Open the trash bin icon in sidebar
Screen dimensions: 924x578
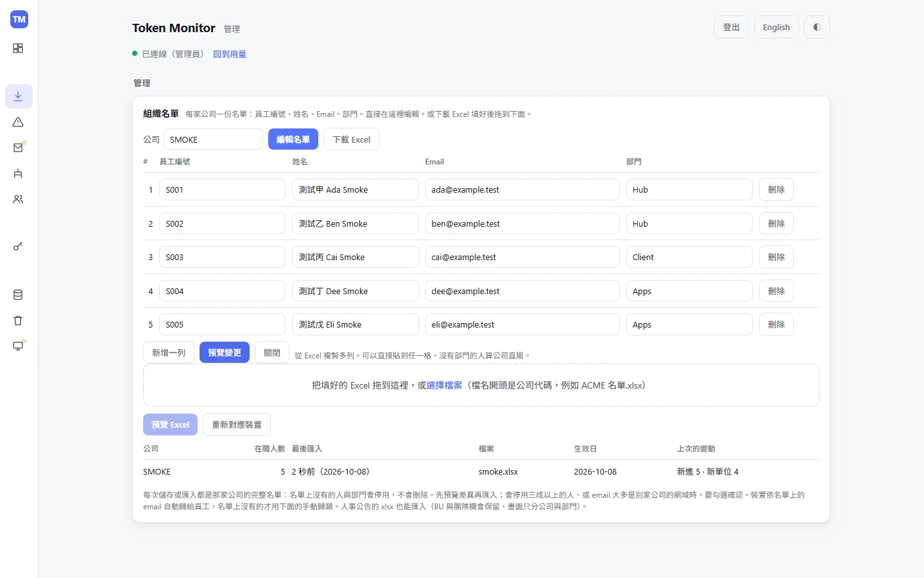[18, 320]
